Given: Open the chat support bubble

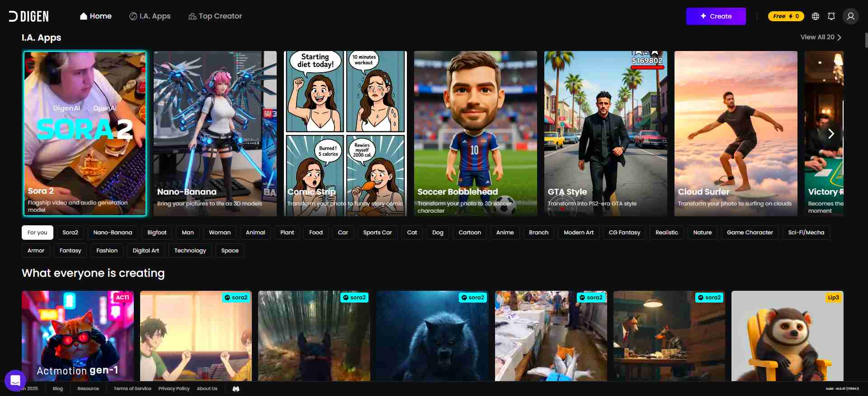Looking at the screenshot, I should coord(15,381).
